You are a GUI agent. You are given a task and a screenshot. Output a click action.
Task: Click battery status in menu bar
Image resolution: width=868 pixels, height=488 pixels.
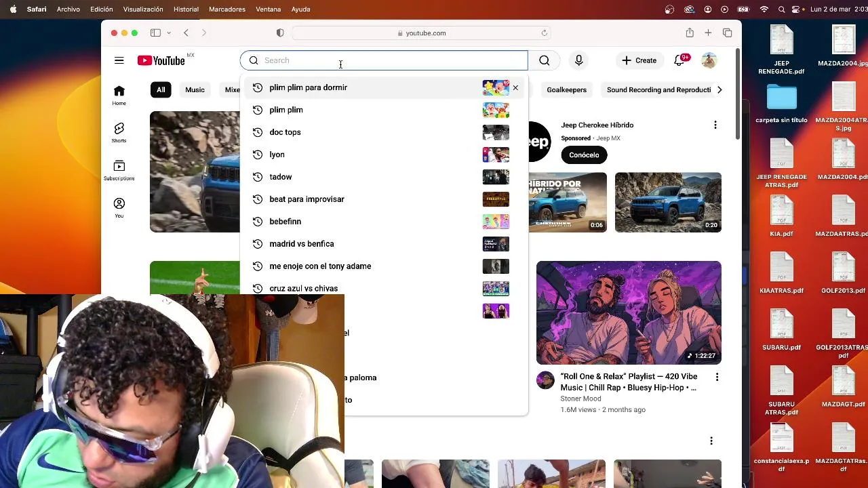coord(743,9)
